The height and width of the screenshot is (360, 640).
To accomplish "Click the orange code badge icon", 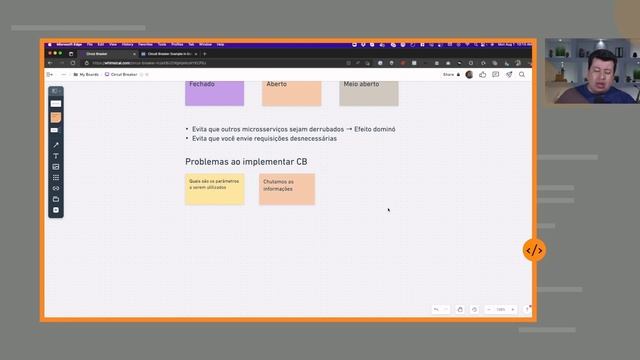I will (x=534, y=250).
